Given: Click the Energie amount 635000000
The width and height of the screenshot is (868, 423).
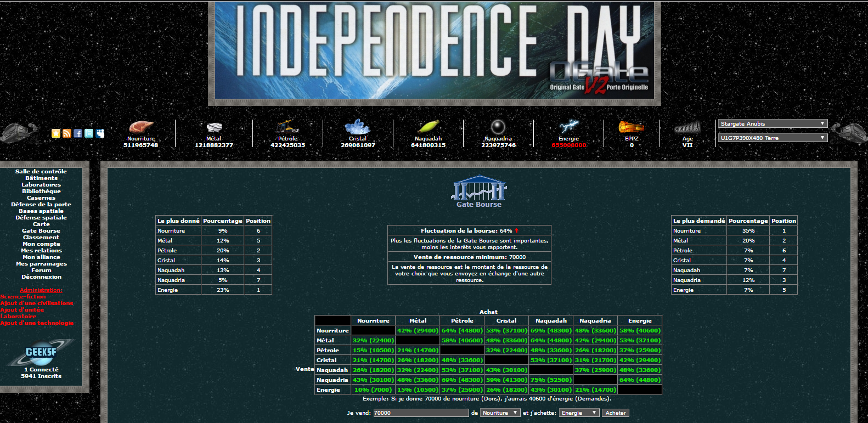Looking at the screenshot, I should (x=569, y=145).
